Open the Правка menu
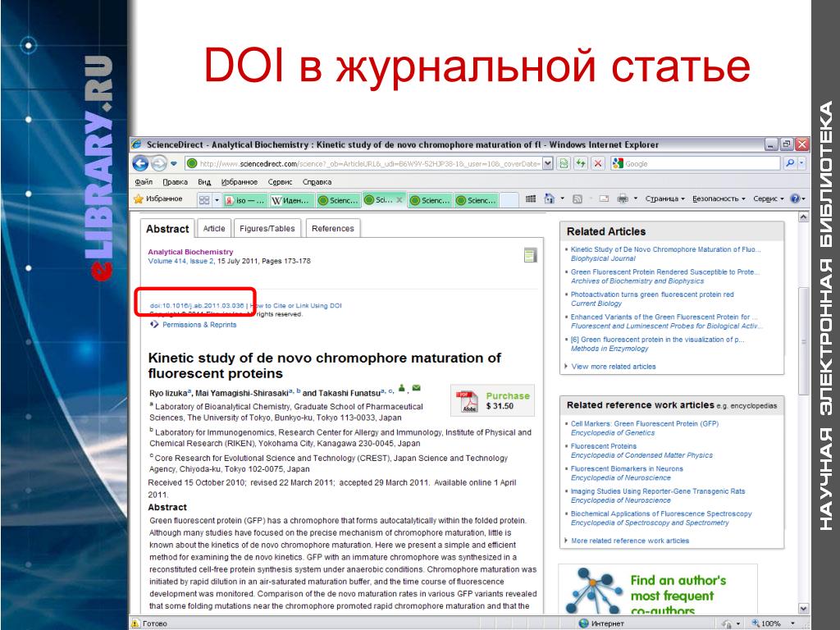 coord(176,182)
